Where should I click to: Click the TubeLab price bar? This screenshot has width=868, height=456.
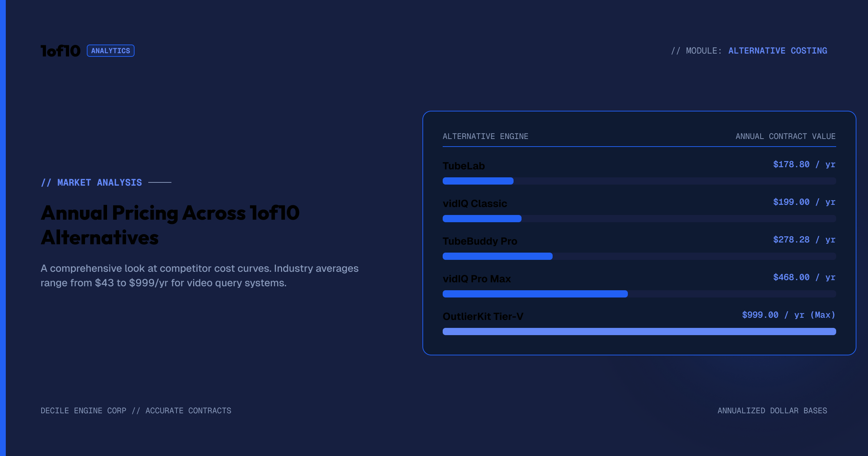point(478,181)
